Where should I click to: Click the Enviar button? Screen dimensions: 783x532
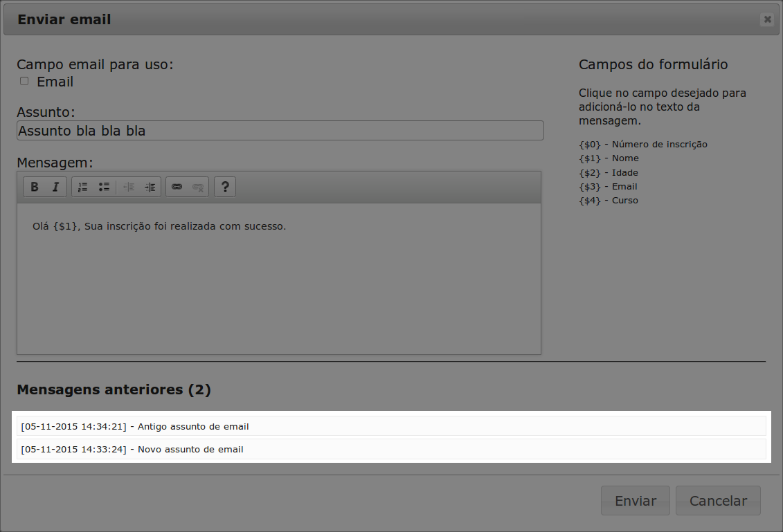[635, 501]
